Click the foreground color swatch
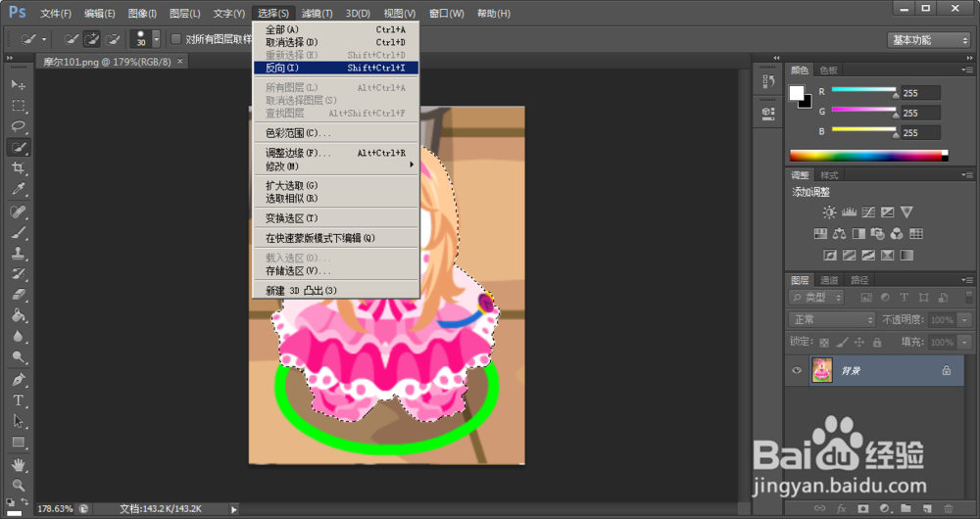 tap(797, 93)
